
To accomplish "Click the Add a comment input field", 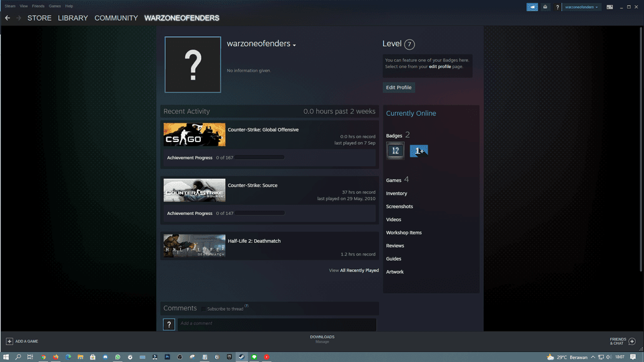I will point(277,324).
